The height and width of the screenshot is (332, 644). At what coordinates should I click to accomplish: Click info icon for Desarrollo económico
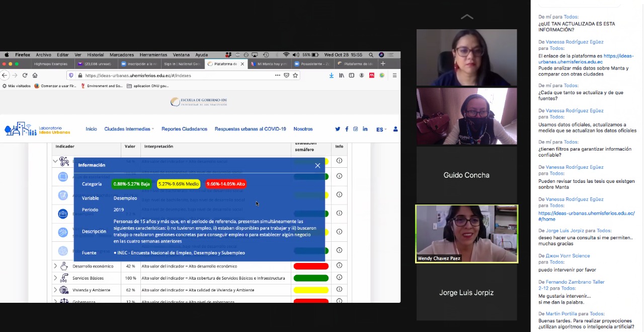[x=339, y=265]
